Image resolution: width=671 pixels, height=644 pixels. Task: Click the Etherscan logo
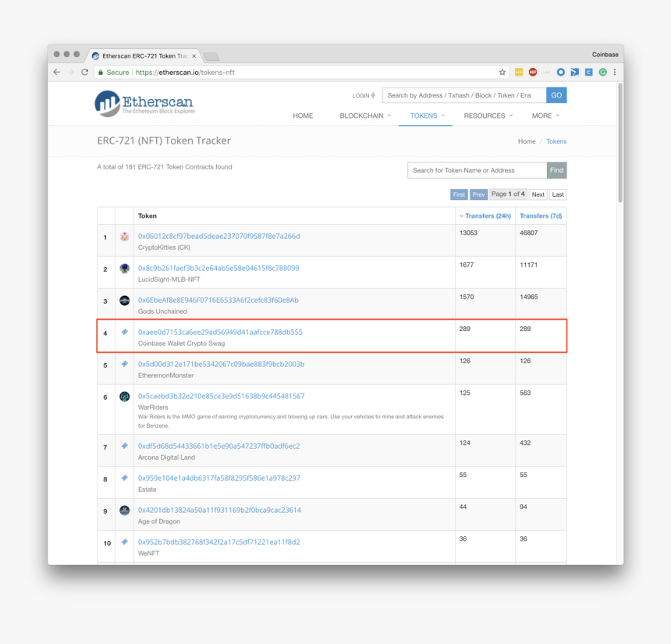point(144,103)
